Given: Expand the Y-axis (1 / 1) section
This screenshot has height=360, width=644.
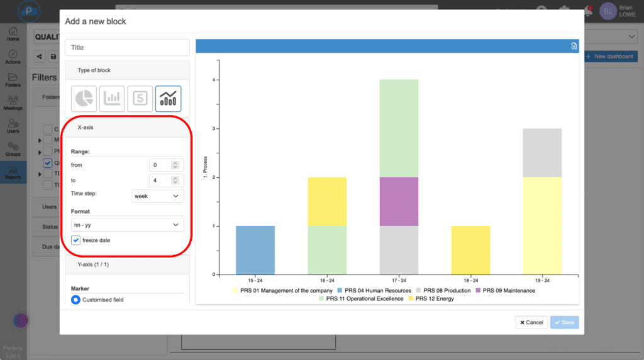Looking at the screenshot, I should pos(127,265).
